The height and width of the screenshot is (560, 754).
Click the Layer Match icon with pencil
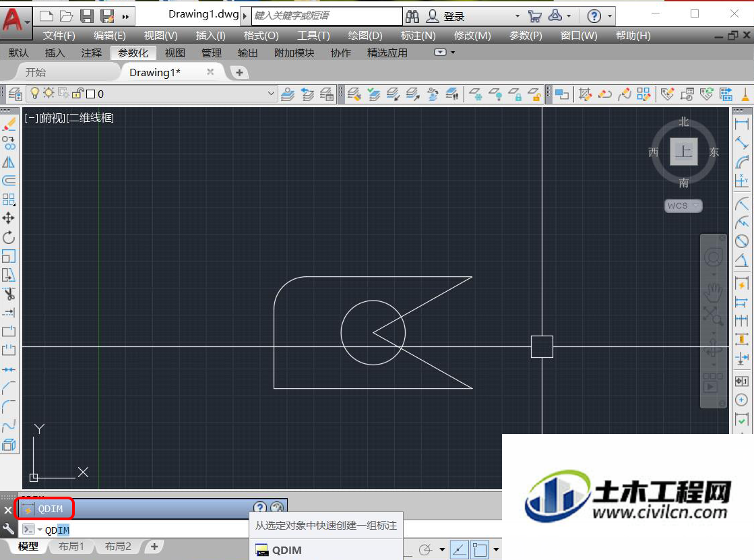click(x=354, y=94)
